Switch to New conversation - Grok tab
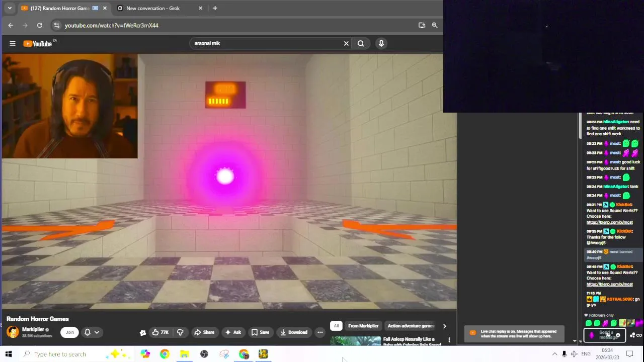Image resolution: width=644 pixels, height=362 pixels. 153,8
